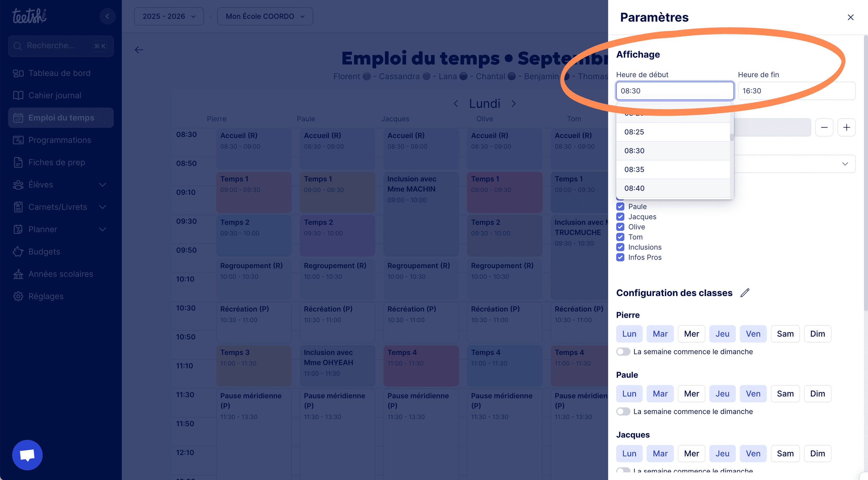Image resolution: width=868 pixels, height=480 pixels.
Task: Open Fiches de prep
Action: [61, 162]
